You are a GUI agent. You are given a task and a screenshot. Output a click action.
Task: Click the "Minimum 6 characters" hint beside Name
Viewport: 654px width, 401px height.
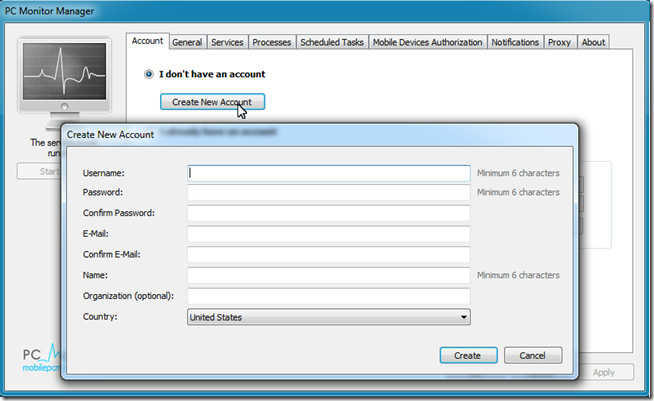point(518,275)
